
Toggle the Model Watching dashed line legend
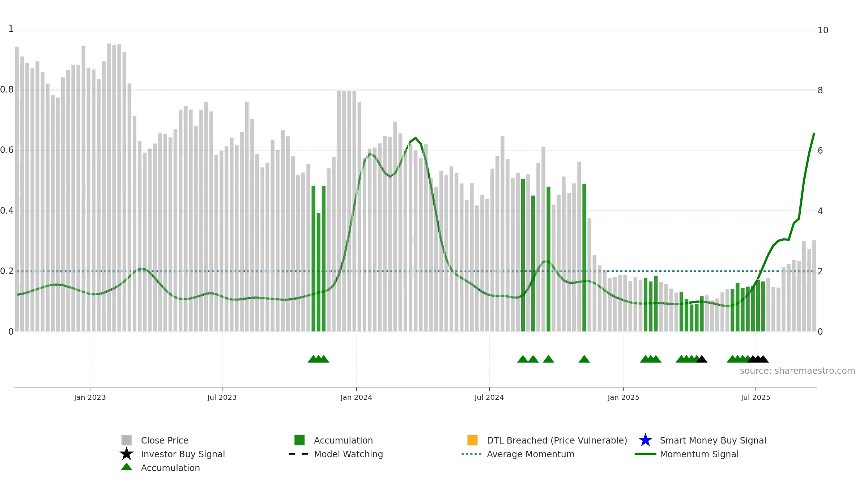(x=299, y=454)
